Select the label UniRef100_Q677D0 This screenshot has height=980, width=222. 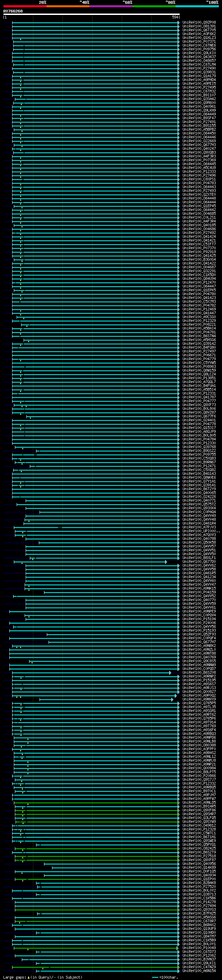pos(199,561)
